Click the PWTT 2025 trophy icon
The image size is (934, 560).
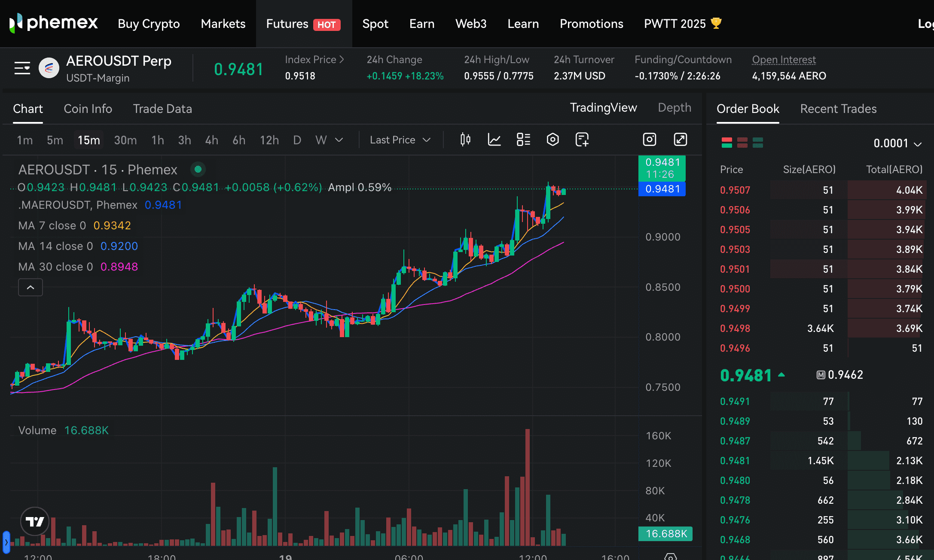pyautogui.click(x=716, y=23)
